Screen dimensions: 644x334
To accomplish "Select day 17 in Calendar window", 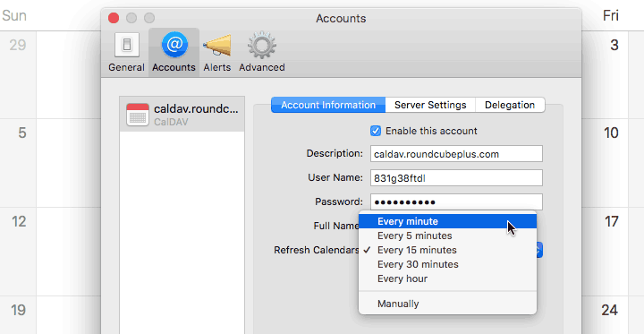I will (x=612, y=222).
